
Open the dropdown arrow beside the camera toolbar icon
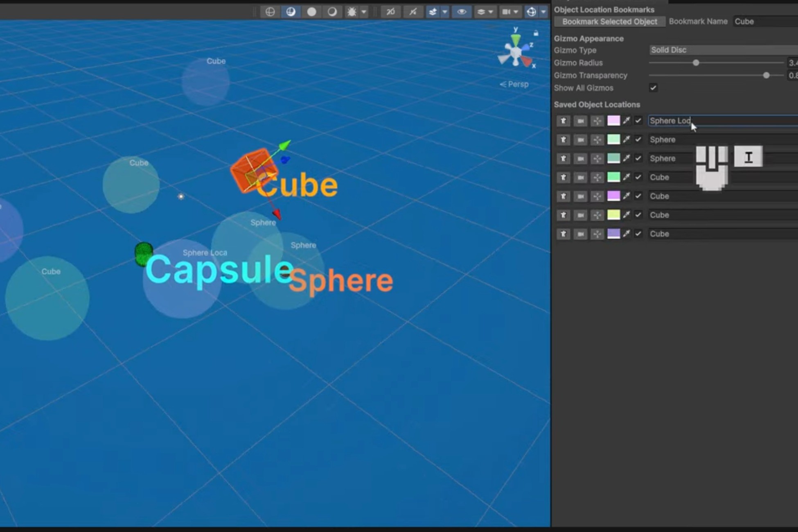click(x=516, y=11)
